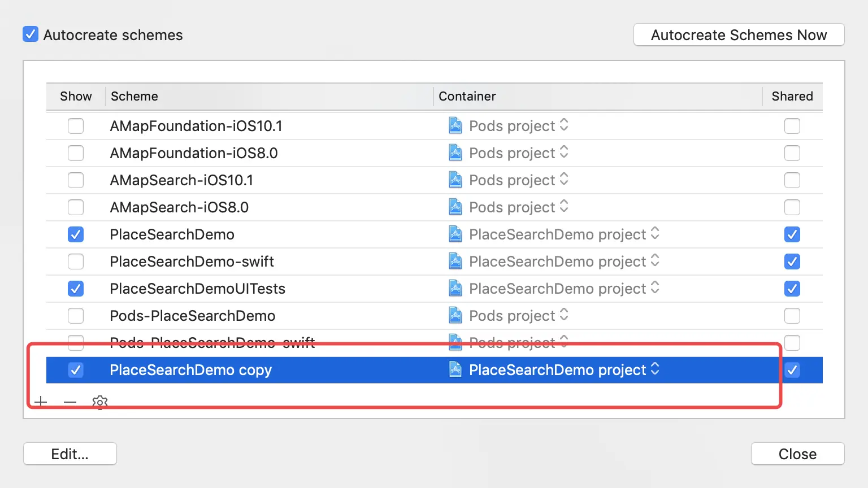Click project icon in PlaceSearchDemo copy row

(455, 369)
